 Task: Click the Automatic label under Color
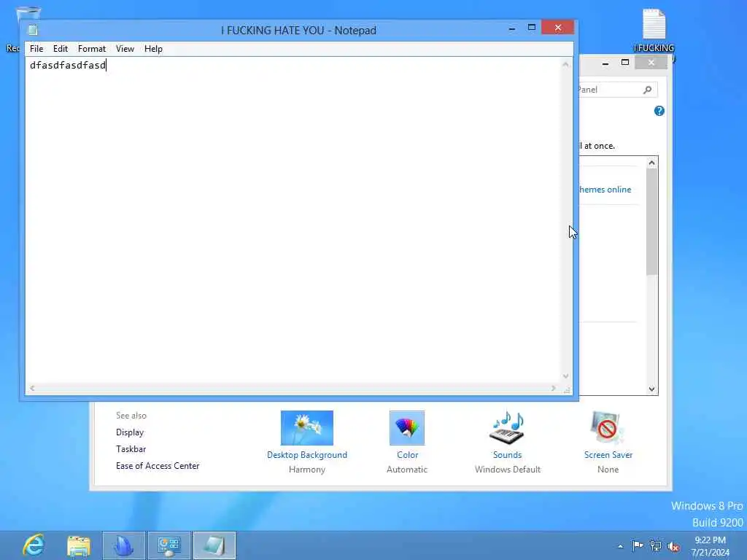[407, 470]
